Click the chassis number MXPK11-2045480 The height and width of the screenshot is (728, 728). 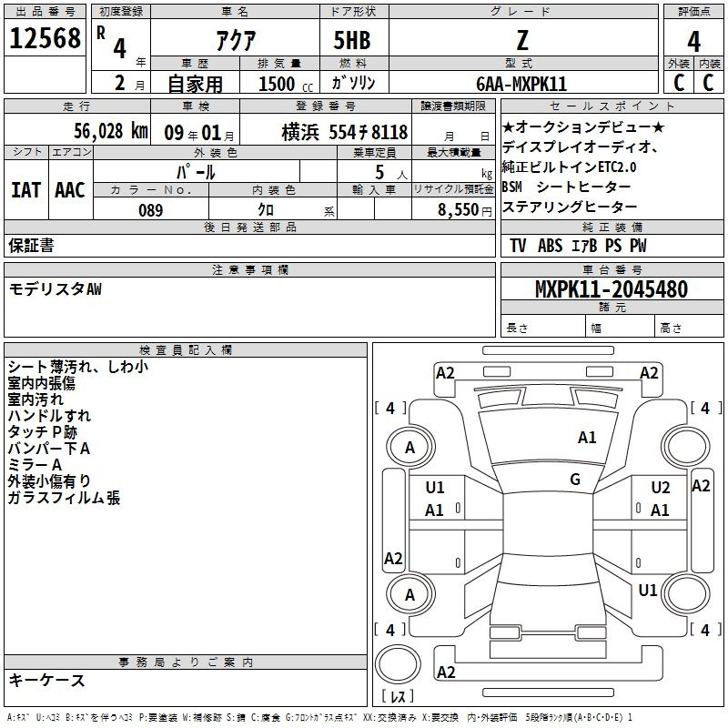[x=611, y=290]
